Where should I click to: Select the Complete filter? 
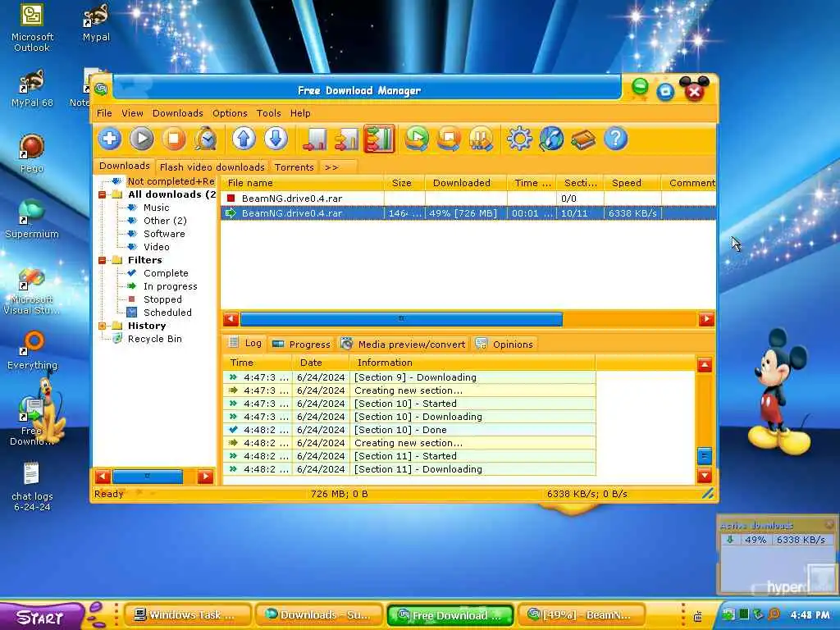(166, 273)
